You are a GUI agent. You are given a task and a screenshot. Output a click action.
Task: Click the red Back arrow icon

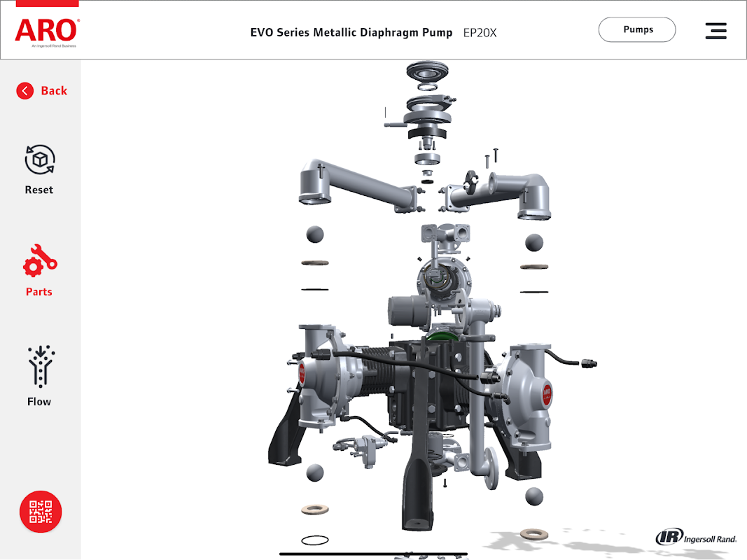point(25,90)
